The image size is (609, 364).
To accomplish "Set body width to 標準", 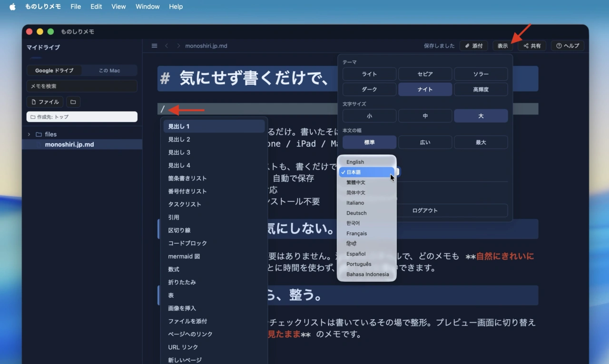I will click(x=369, y=142).
